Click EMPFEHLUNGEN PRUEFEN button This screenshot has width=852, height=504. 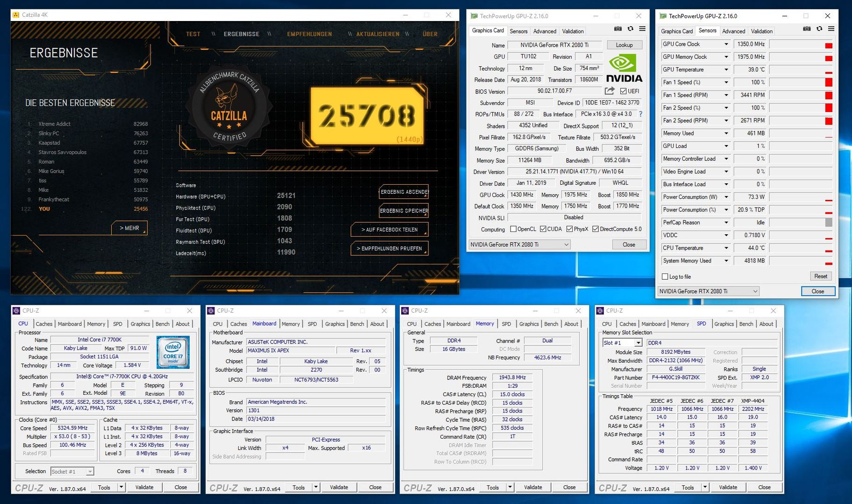[390, 249]
